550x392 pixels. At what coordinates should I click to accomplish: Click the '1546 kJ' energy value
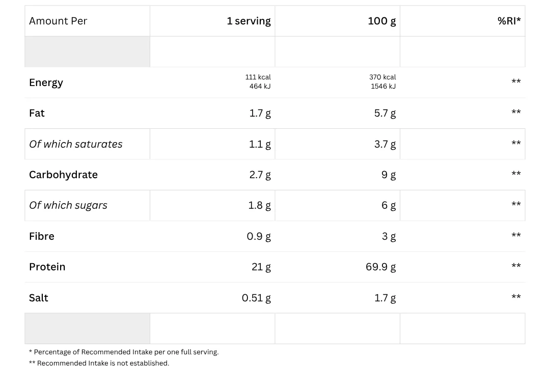point(383,87)
